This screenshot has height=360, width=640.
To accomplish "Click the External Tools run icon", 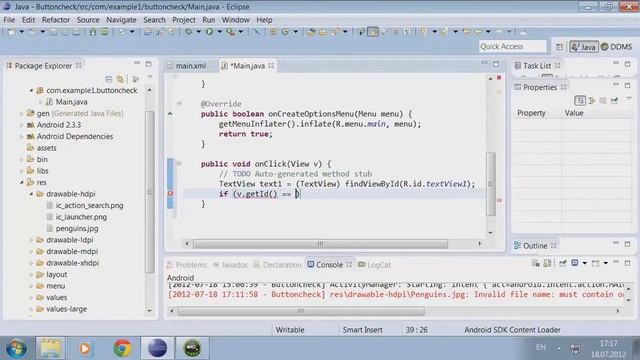I will click(231, 32).
